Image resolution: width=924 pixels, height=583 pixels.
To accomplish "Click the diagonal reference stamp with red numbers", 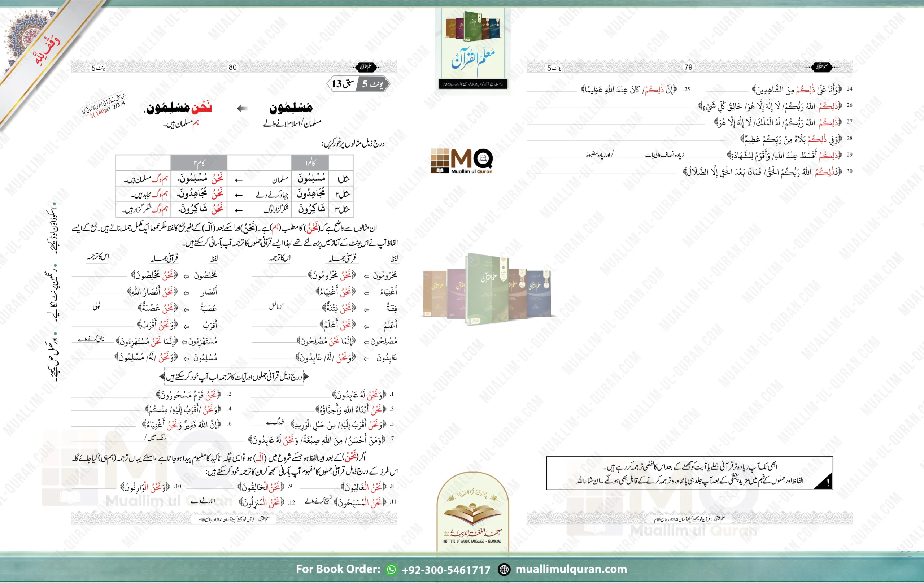I will pyautogui.click(x=104, y=105).
